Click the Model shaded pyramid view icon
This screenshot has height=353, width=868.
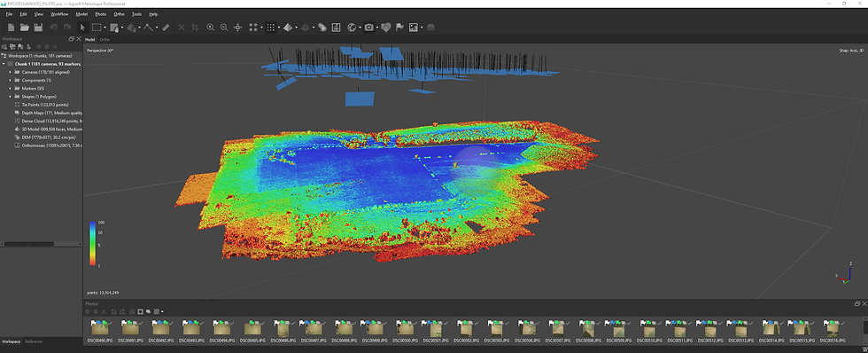pyautogui.click(x=287, y=27)
